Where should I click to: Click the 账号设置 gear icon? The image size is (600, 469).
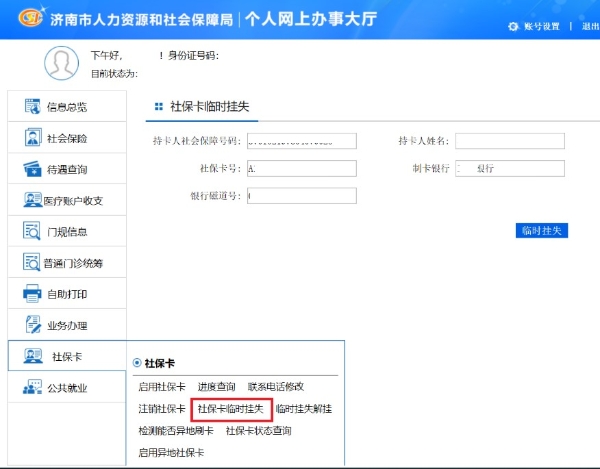(x=513, y=26)
